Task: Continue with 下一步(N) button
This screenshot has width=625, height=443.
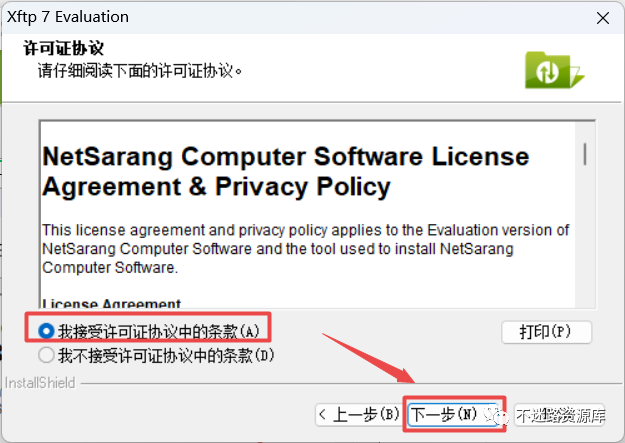Action: (x=454, y=415)
